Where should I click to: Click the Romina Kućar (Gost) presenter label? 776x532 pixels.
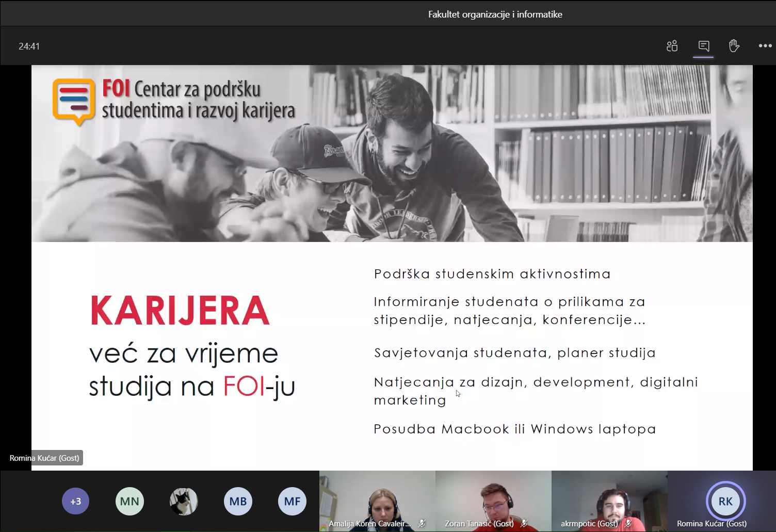pos(44,458)
